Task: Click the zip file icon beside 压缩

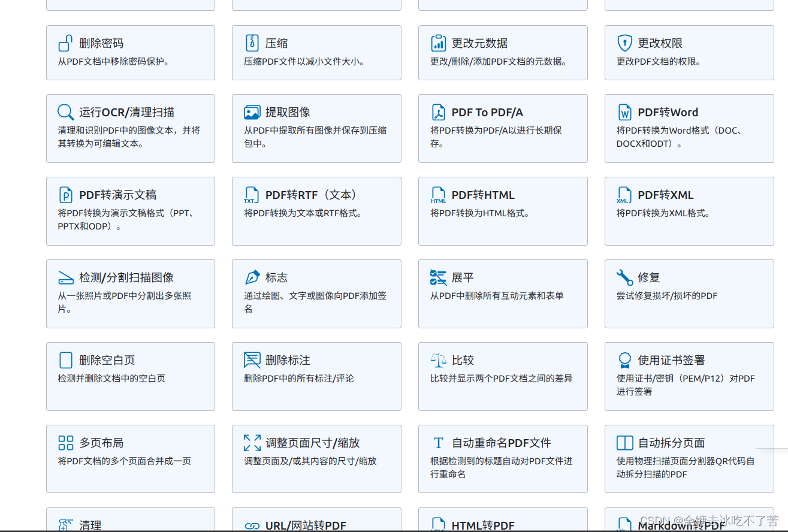Action: [252, 43]
